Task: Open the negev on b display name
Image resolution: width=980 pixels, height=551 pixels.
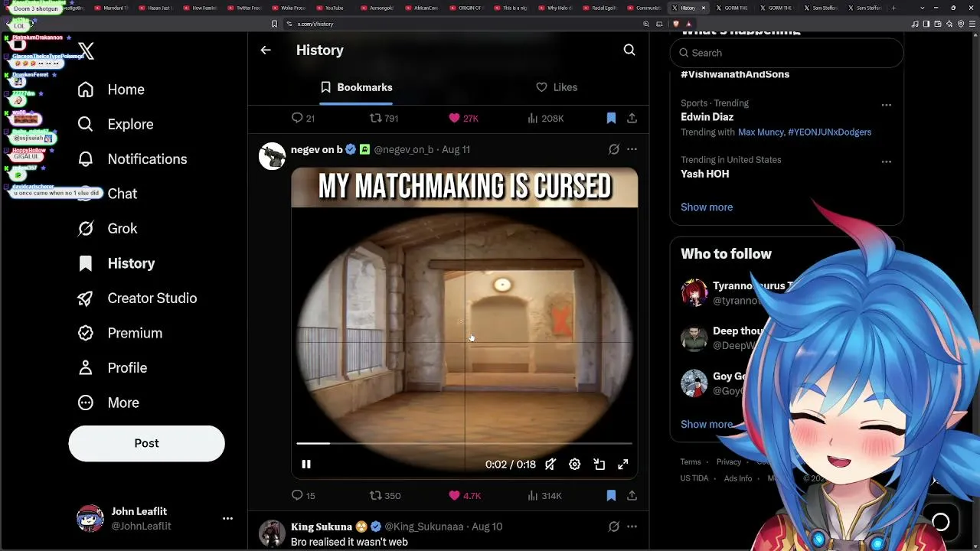Action: pos(317,150)
